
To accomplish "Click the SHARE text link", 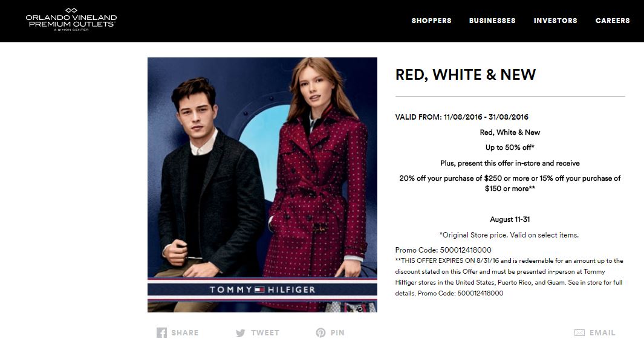I will pyautogui.click(x=185, y=333).
